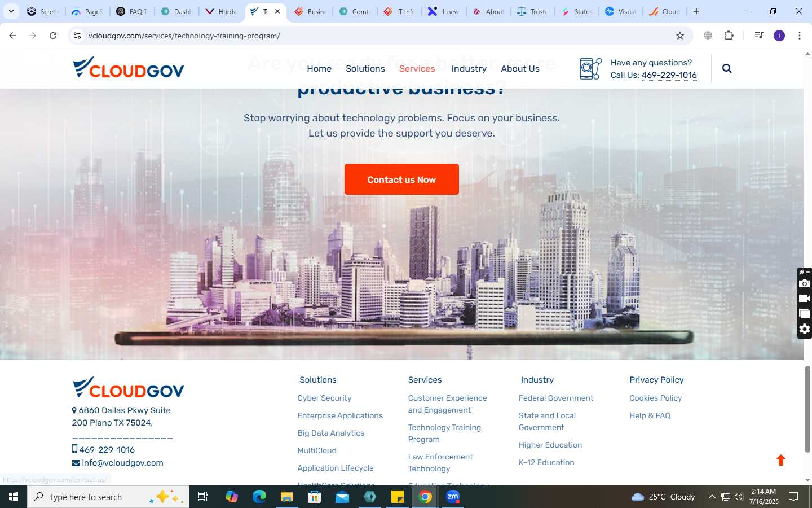This screenshot has height=508, width=812.
Task: View site information icon in address bar
Action: coord(77,36)
